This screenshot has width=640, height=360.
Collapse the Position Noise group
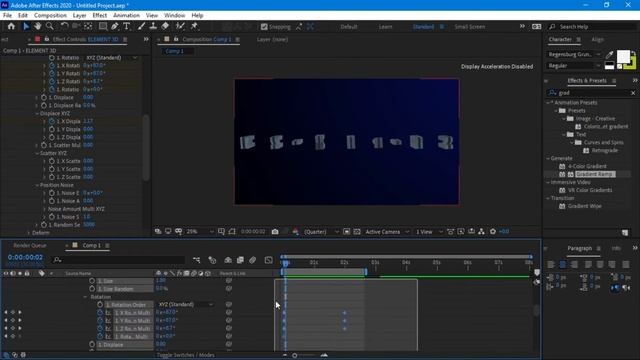click(37, 185)
